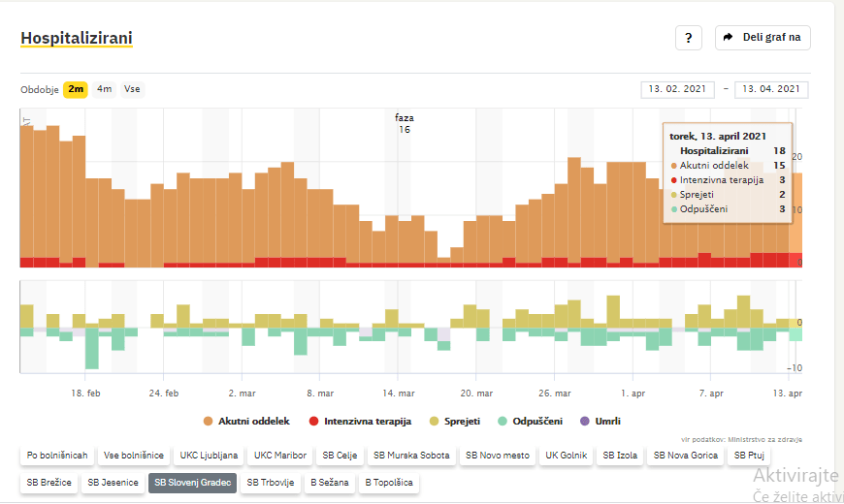This screenshot has width=844, height=504.
Task: Hide the Sprejeti series via legend
Action: (x=460, y=422)
